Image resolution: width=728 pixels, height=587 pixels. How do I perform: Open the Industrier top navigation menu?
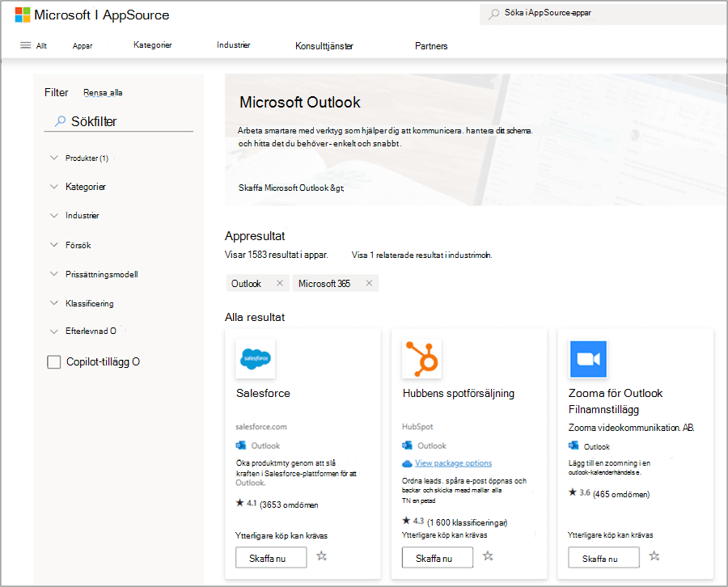point(233,45)
